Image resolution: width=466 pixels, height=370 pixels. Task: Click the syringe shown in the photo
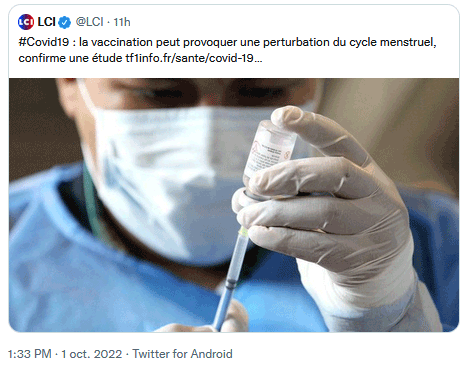coord(232,273)
